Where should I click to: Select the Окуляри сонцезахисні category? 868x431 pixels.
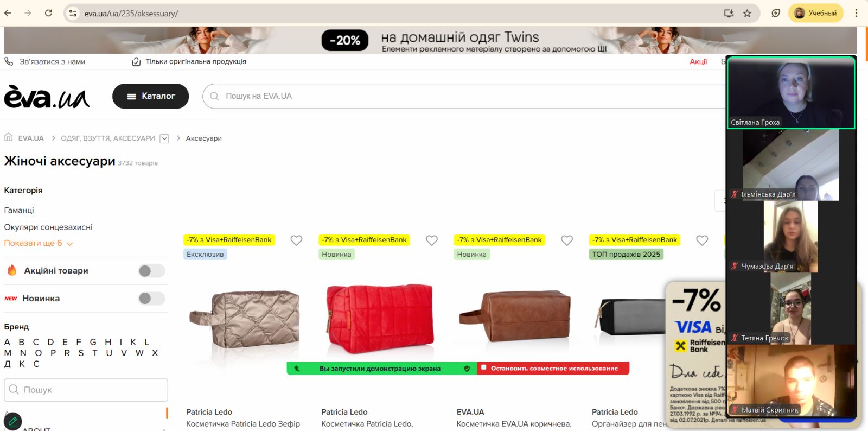48,227
